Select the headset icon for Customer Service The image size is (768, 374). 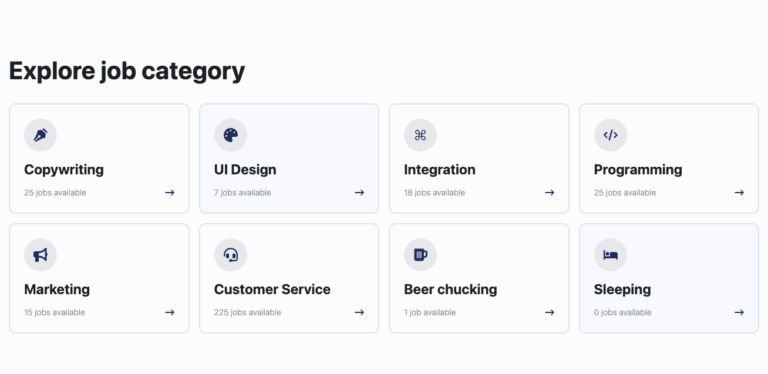231,255
